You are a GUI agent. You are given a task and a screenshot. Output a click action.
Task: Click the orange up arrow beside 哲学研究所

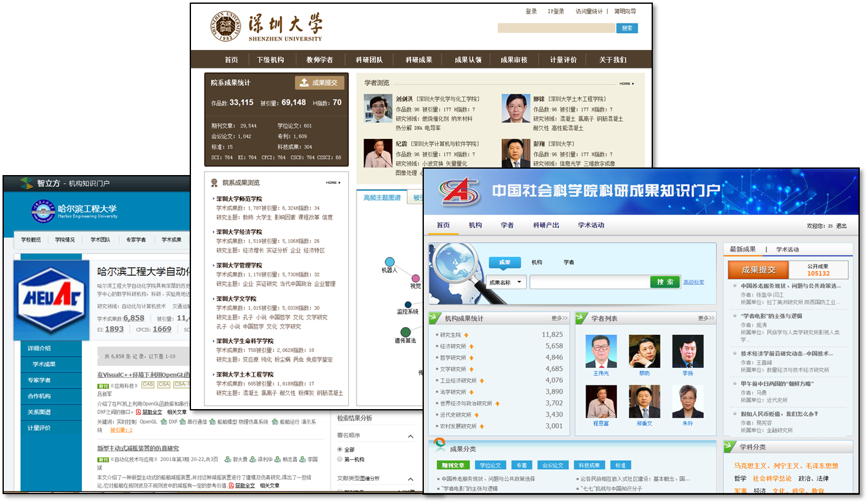tap(471, 358)
